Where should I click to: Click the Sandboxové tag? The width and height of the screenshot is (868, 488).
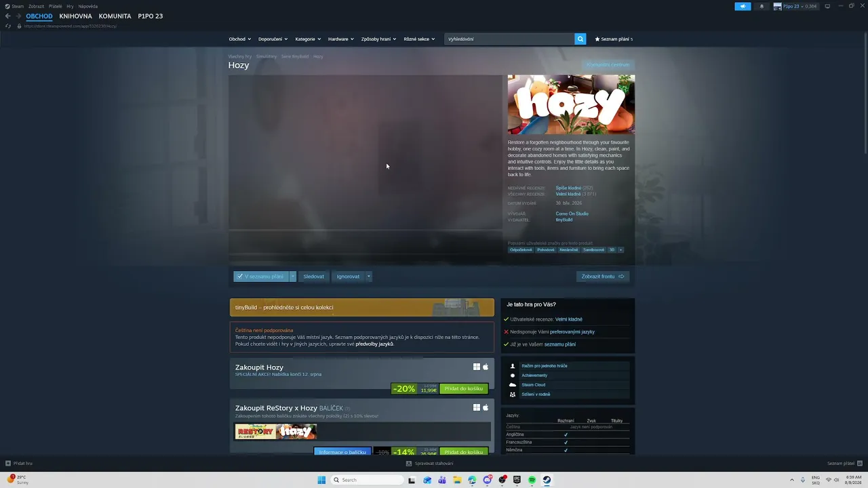pyautogui.click(x=593, y=250)
